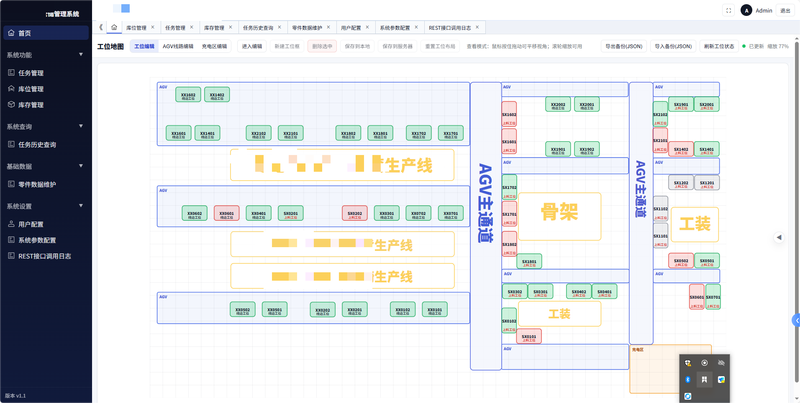
Task: Click the crossed-out cloud tray icon
Action: coord(721,363)
